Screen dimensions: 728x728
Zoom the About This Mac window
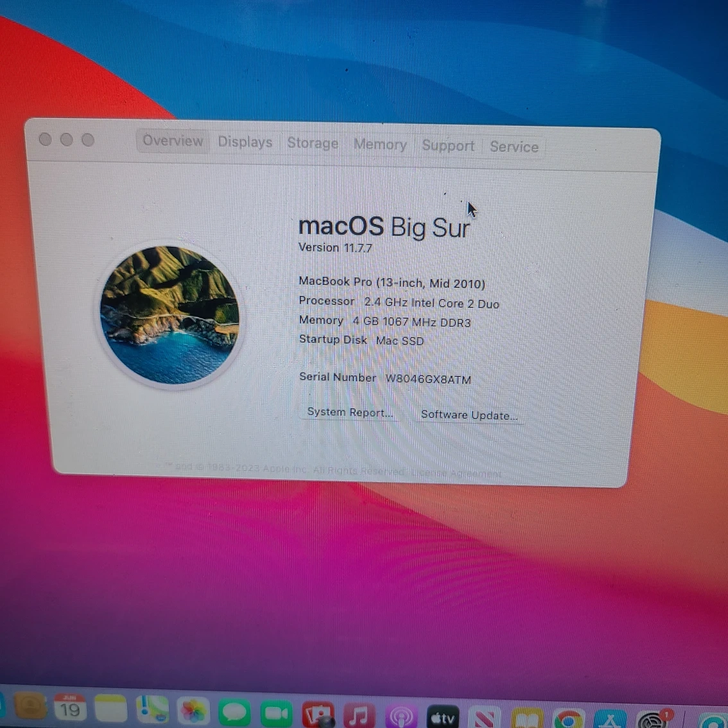pyautogui.click(x=88, y=140)
